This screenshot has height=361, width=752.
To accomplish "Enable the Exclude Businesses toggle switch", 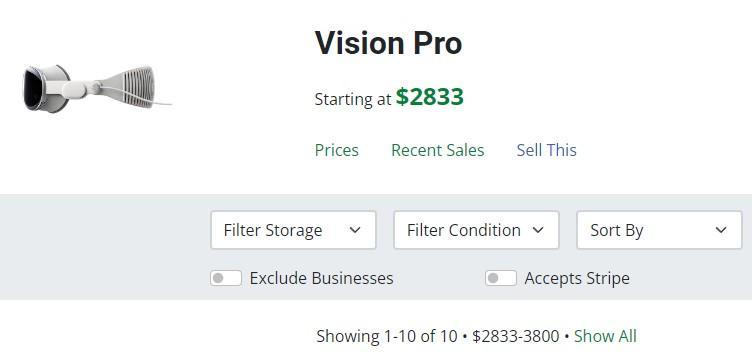I will [x=226, y=278].
